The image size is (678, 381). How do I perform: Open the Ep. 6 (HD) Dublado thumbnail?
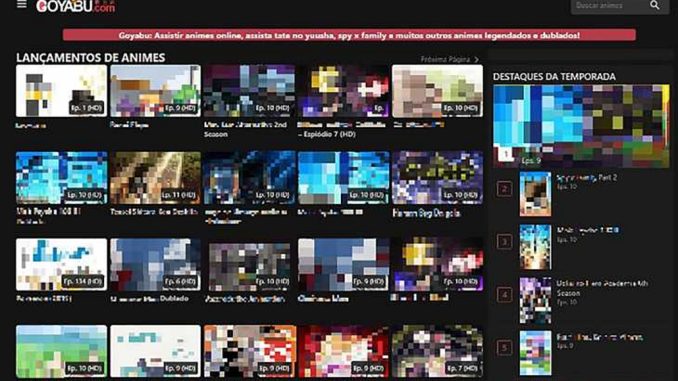(155, 264)
